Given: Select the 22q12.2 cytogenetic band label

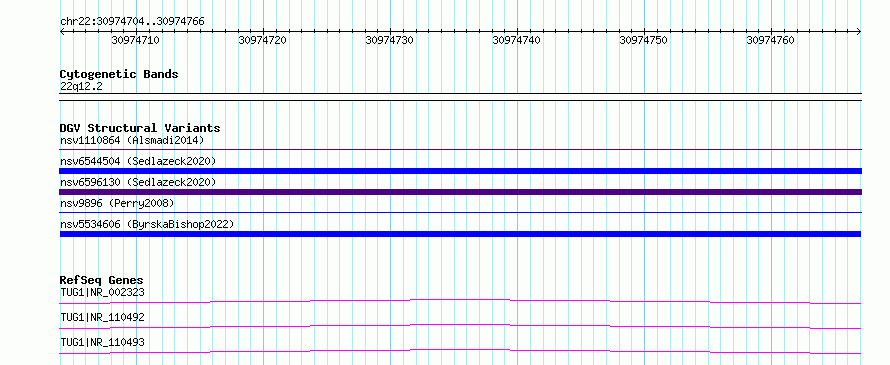Looking at the screenshot, I should pos(81,87).
